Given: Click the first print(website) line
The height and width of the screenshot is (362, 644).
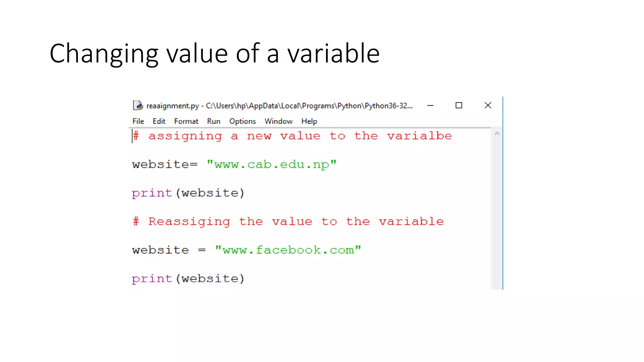Looking at the screenshot, I should (x=188, y=193).
